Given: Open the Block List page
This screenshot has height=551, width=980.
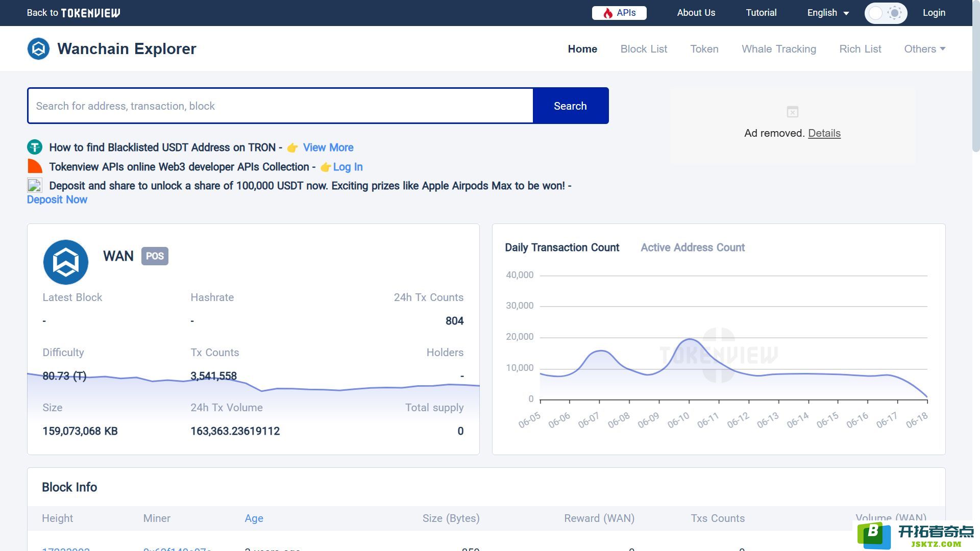Looking at the screenshot, I should pyautogui.click(x=644, y=49).
